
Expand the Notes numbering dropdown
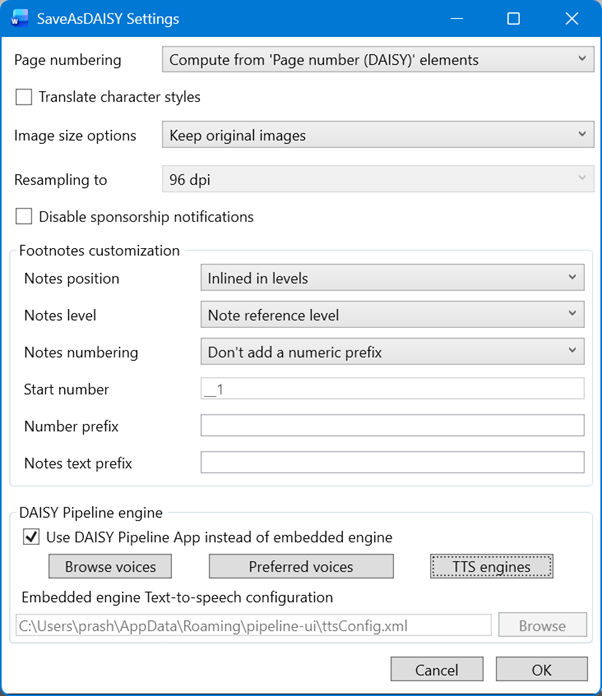[x=392, y=352]
